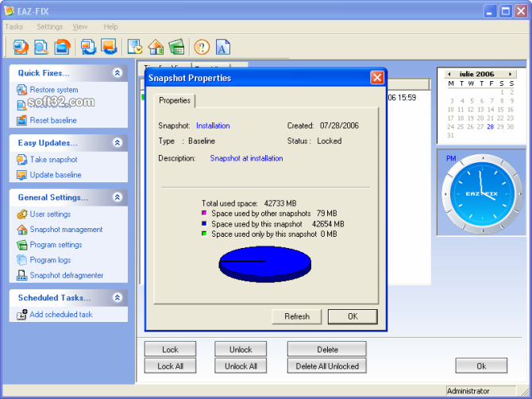Open the scheduled task toolbar icon with clock
The height and width of the screenshot is (399, 532).
pos(135,47)
